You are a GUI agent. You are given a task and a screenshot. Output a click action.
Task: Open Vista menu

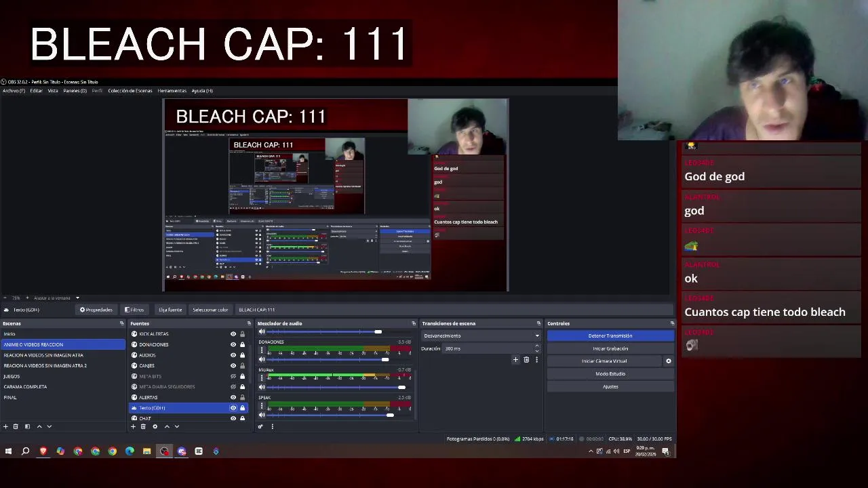pyautogui.click(x=52, y=91)
